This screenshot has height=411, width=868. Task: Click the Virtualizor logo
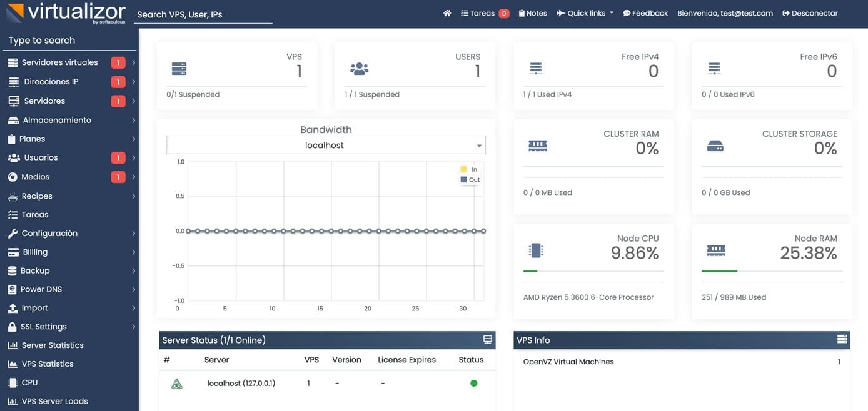(66, 12)
